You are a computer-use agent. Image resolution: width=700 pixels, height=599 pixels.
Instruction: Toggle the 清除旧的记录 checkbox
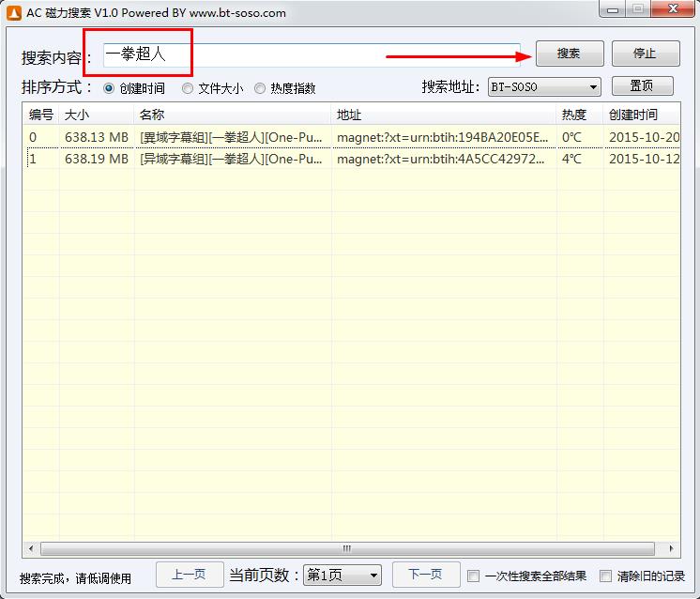click(x=606, y=576)
